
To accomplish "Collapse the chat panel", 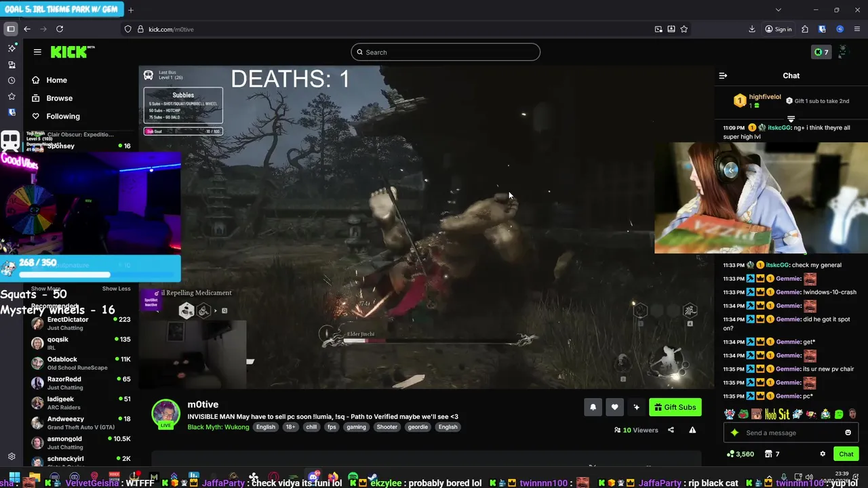I will click(x=723, y=76).
